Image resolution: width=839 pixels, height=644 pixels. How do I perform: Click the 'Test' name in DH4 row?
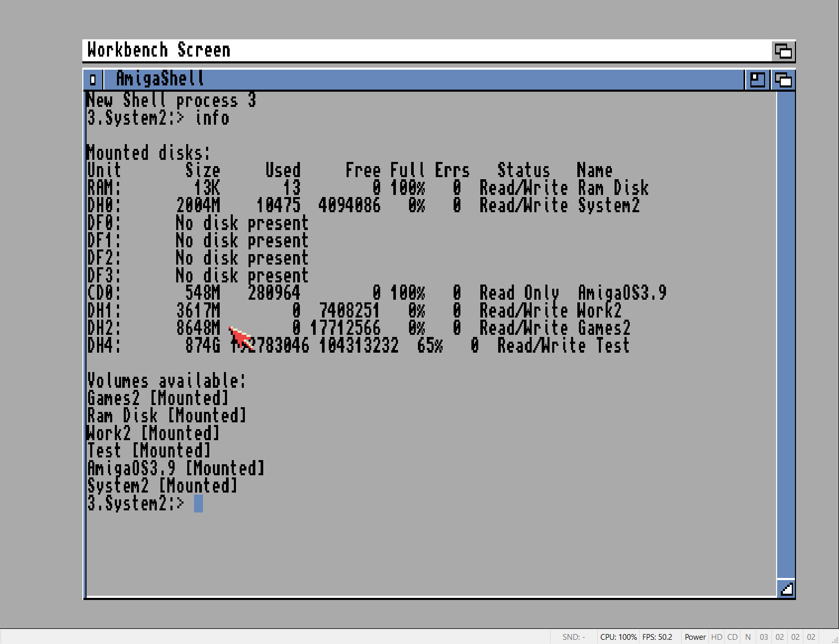pos(612,346)
